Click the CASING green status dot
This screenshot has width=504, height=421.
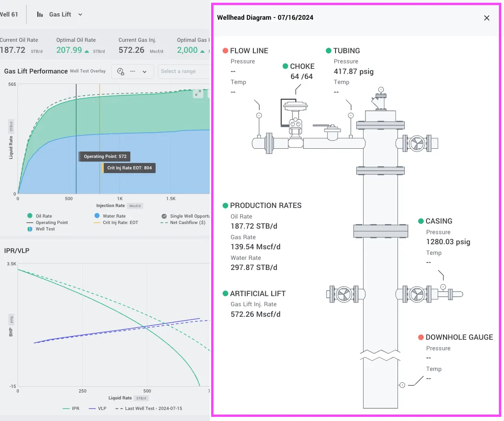coord(421,221)
